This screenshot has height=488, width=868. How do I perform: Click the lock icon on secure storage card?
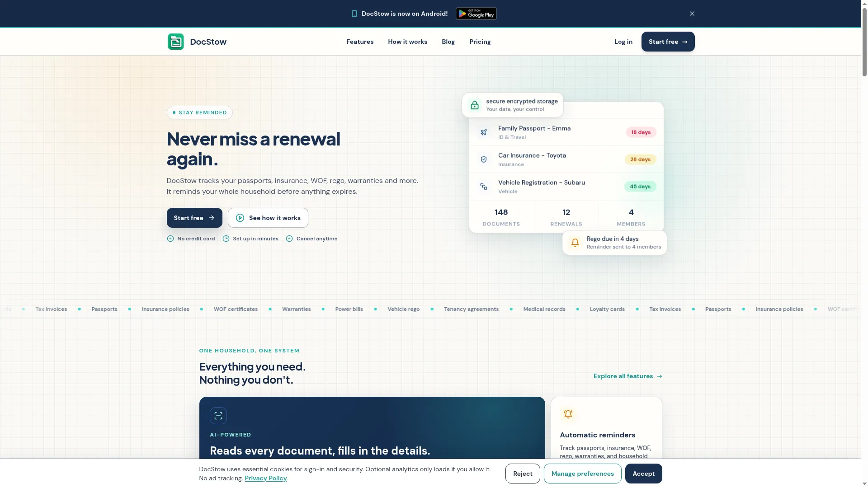tap(475, 105)
